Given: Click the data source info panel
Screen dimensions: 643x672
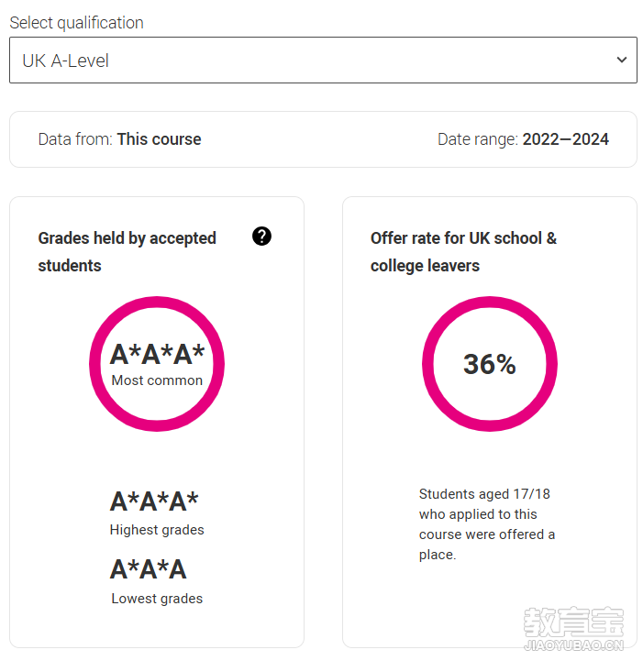Looking at the screenshot, I should coord(323,139).
